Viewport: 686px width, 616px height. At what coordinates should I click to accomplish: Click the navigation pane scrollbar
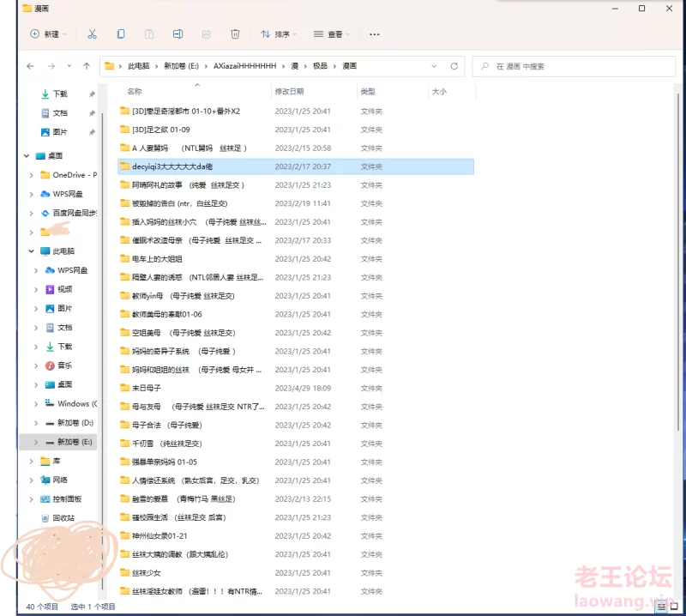tap(102, 351)
